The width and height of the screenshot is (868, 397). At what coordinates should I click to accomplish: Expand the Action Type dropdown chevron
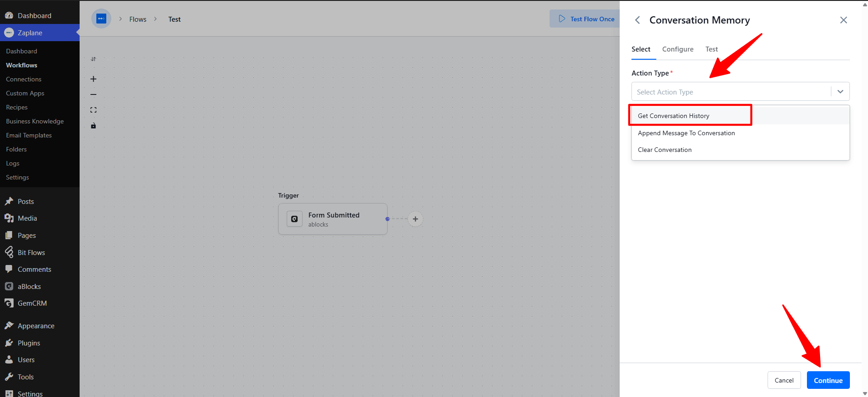(x=840, y=91)
